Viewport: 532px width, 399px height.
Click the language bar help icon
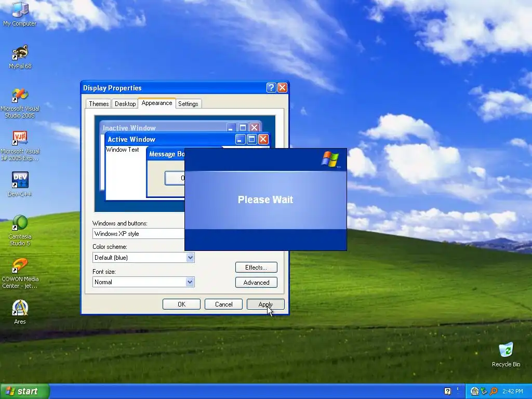(x=447, y=391)
